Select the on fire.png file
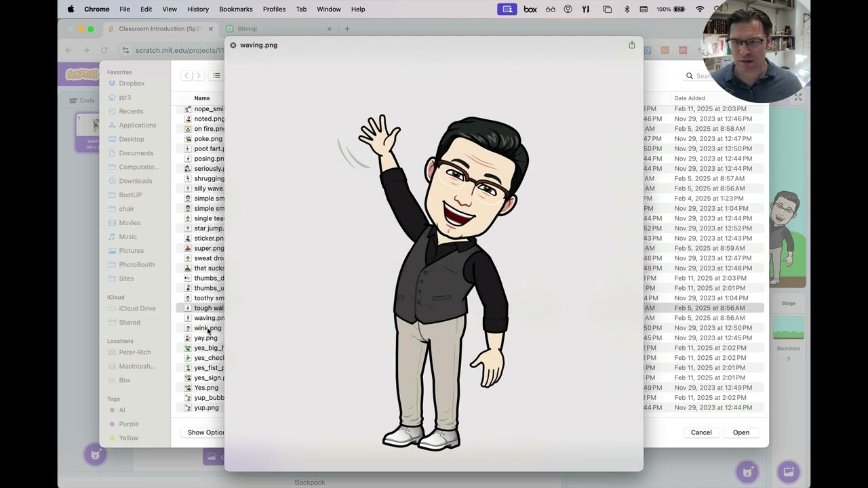The image size is (868, 488). click(209, 129)
